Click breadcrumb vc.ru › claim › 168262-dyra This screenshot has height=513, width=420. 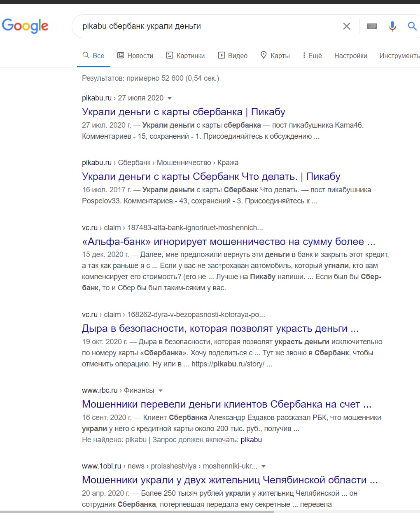click(173, 315)
